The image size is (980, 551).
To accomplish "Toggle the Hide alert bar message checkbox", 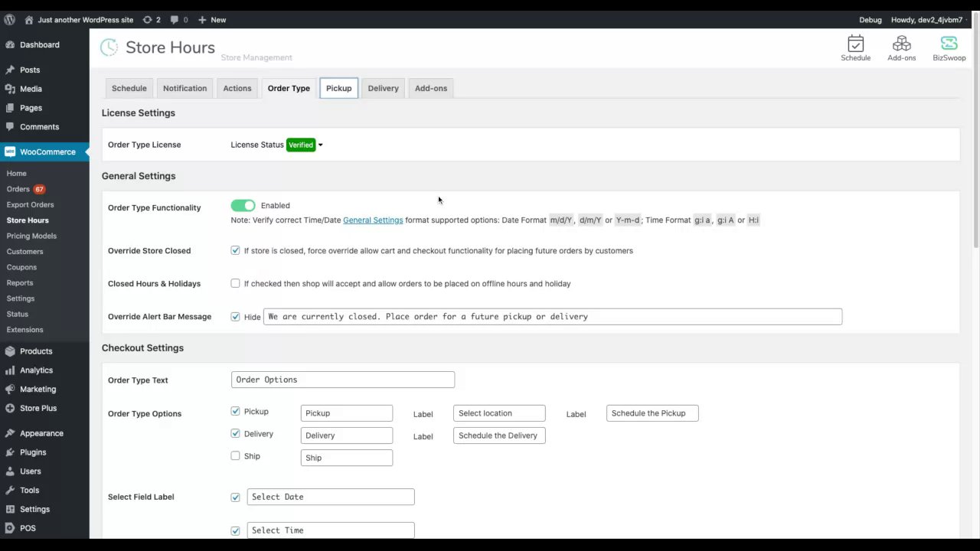I will [235, 316].
